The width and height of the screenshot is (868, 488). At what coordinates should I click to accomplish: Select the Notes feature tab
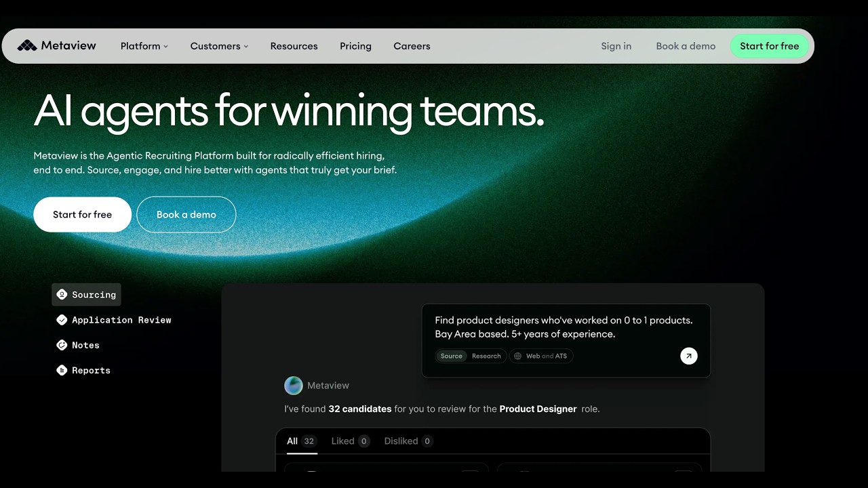point(77,345)
